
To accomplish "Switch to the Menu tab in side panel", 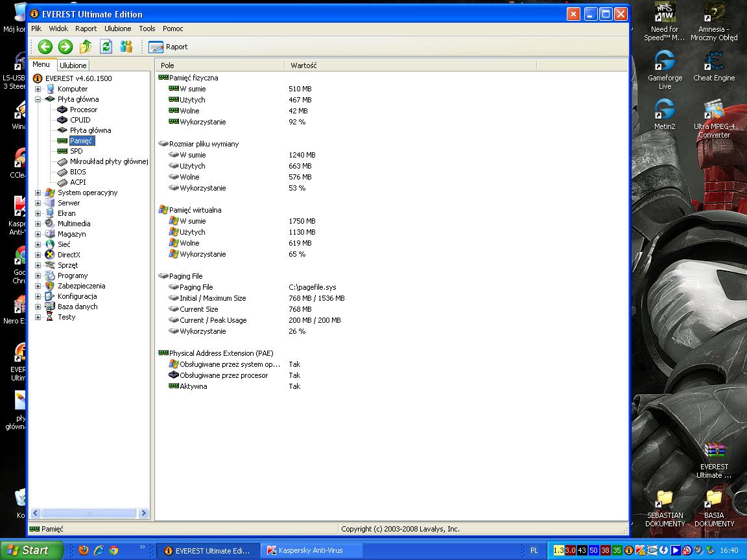I will click(x=41, y=64).
